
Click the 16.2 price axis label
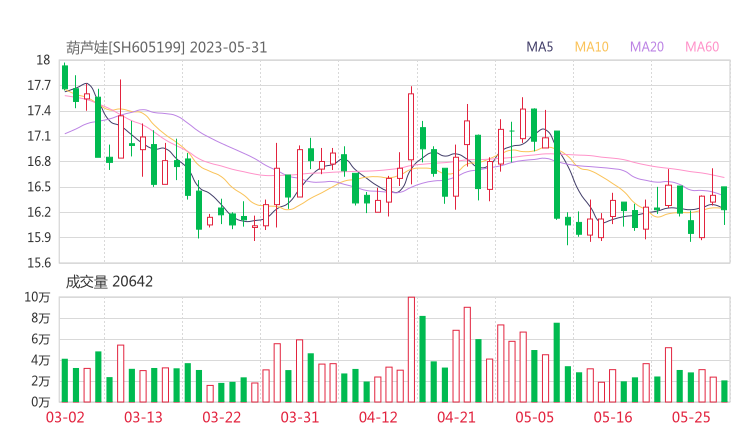(39, 212)
